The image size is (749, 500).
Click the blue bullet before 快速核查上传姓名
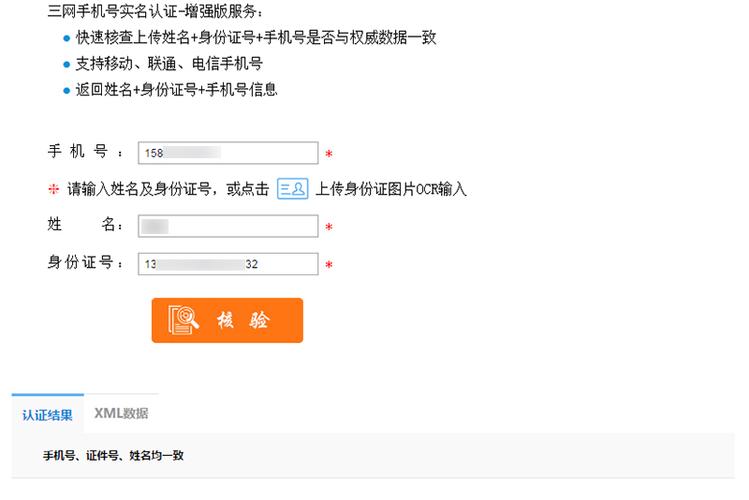pos(66,39)
